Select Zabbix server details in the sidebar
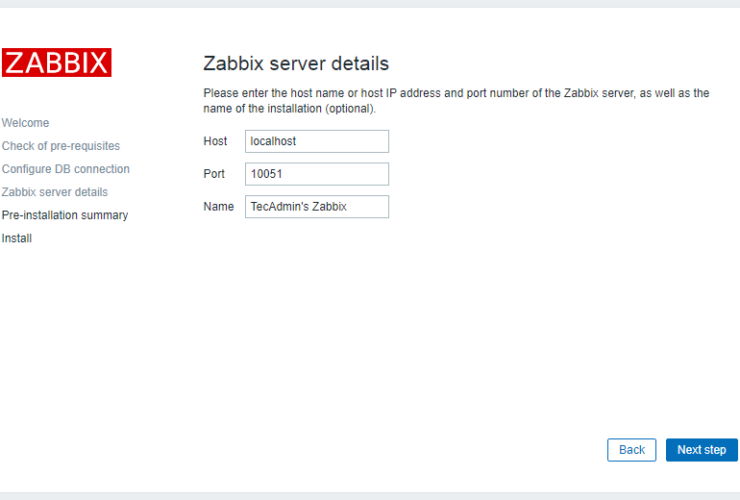Screen dimensions: 740x500 [55, 192]
